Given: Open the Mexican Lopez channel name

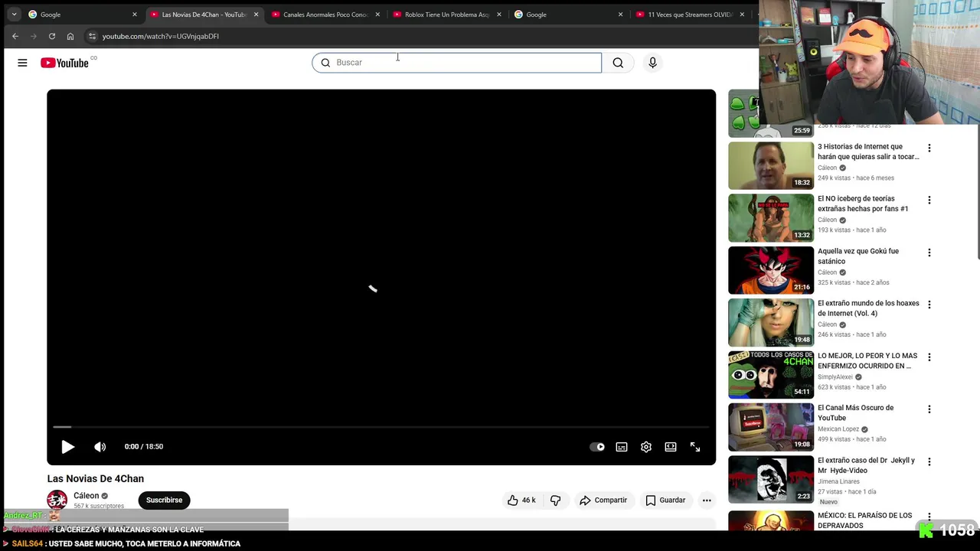Looking at the screenshot, I should pos(838,429).
